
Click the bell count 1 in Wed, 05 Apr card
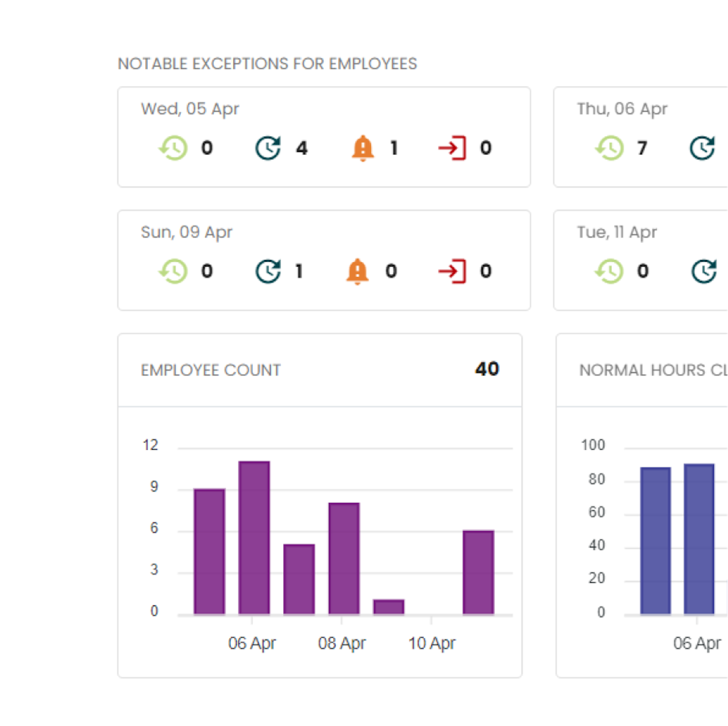tap(394, 148)
